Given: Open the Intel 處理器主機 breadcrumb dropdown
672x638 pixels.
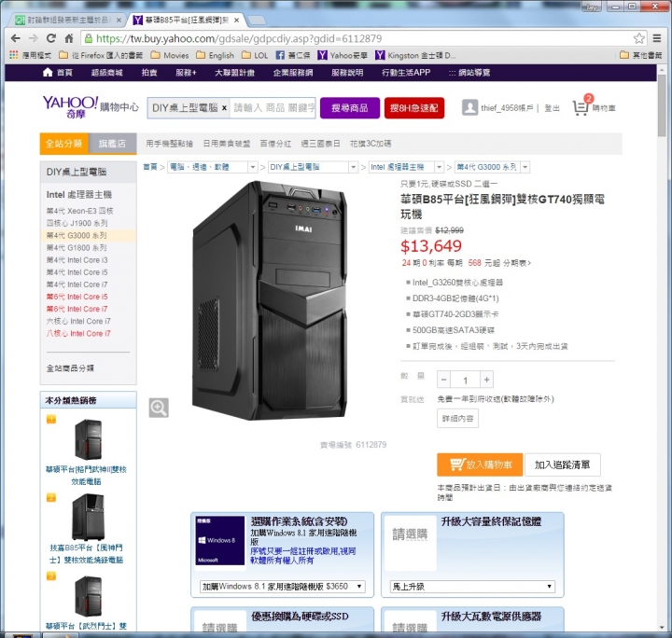Looking at the screenshot, I should pyautogui.click(x=439, y=167).
